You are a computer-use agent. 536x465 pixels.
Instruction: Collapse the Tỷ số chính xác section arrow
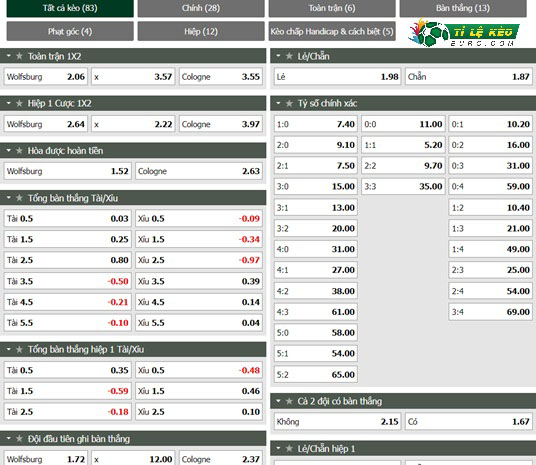[x=278, y=103]
